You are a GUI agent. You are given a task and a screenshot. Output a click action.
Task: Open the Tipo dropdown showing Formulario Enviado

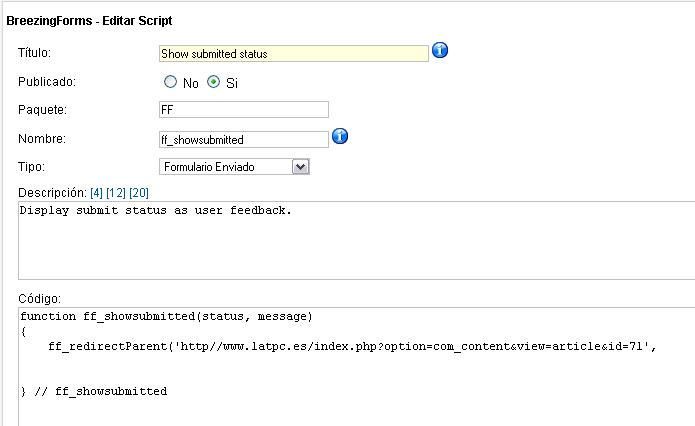(234, 167)
